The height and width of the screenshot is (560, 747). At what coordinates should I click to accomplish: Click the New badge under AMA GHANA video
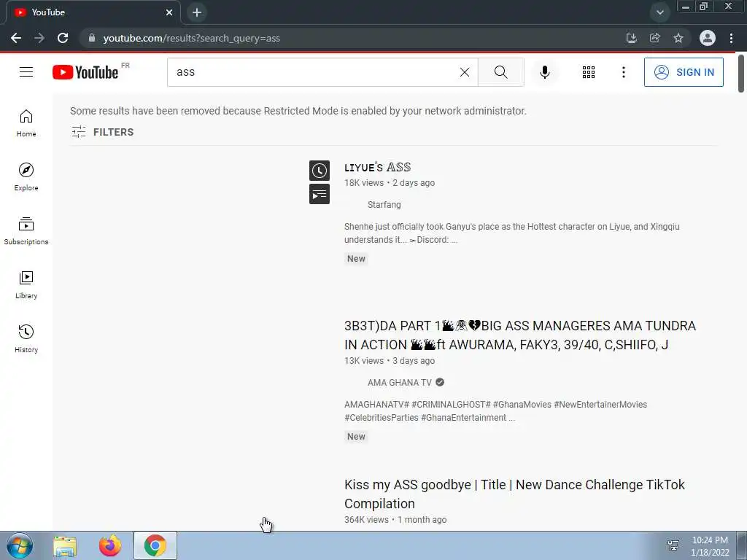click(356, 437)
